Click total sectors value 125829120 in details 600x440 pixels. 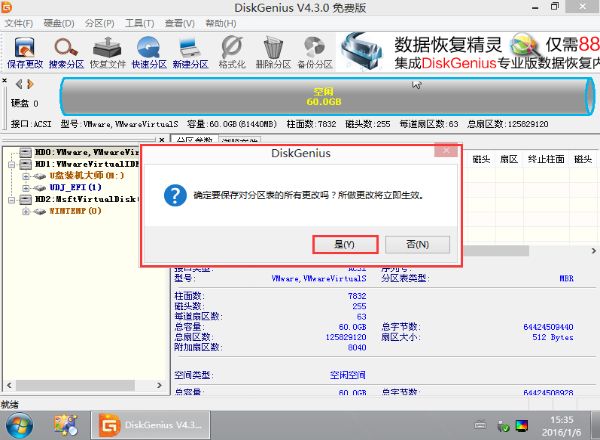(x=346, y=337)
